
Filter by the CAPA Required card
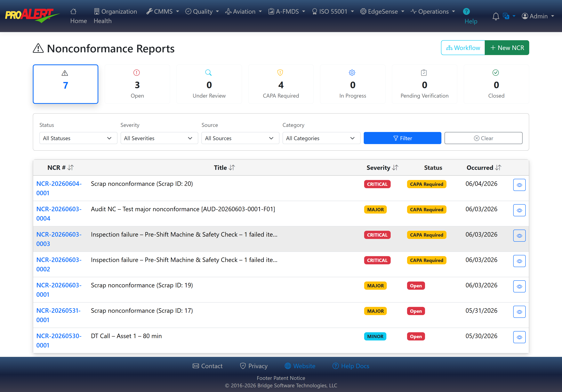pyautogui.click(x=281, y=84)
